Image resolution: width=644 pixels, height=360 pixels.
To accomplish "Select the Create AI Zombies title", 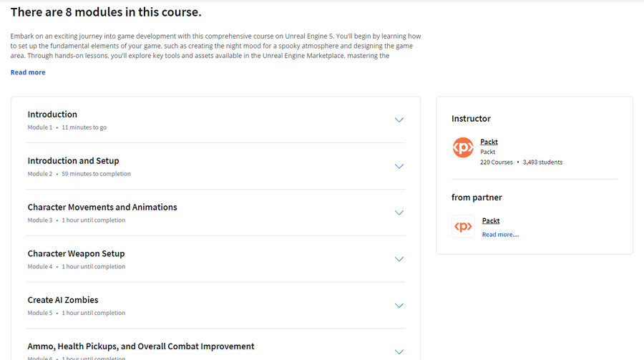I will click(x=63, y=300).
